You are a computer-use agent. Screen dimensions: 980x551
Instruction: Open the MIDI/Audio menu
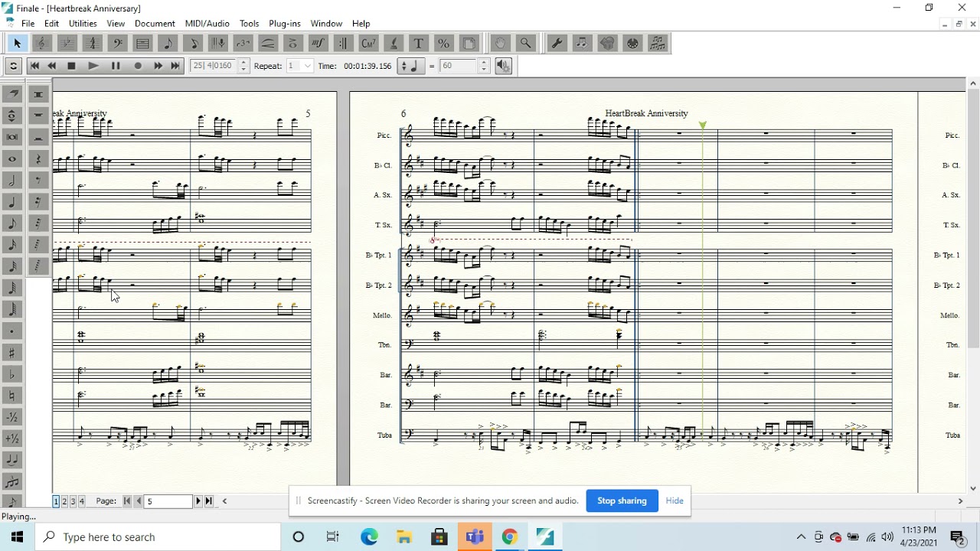click(x=207, y=24)
